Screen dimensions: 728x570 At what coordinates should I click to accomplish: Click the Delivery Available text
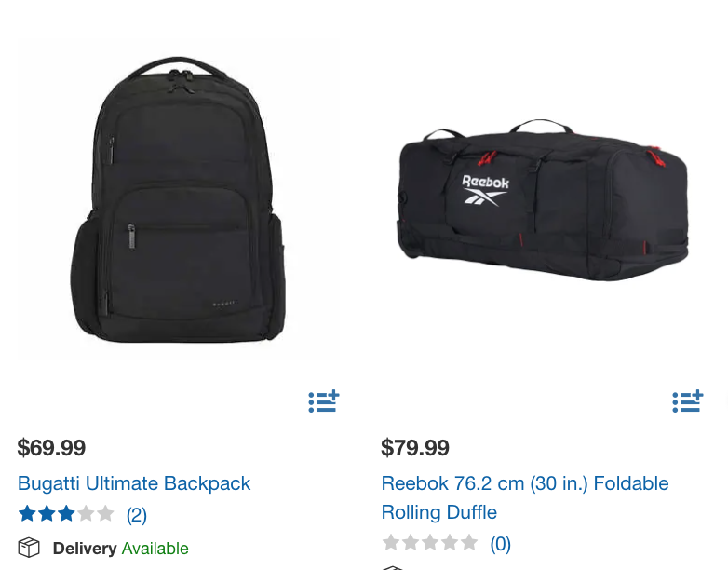121,549
